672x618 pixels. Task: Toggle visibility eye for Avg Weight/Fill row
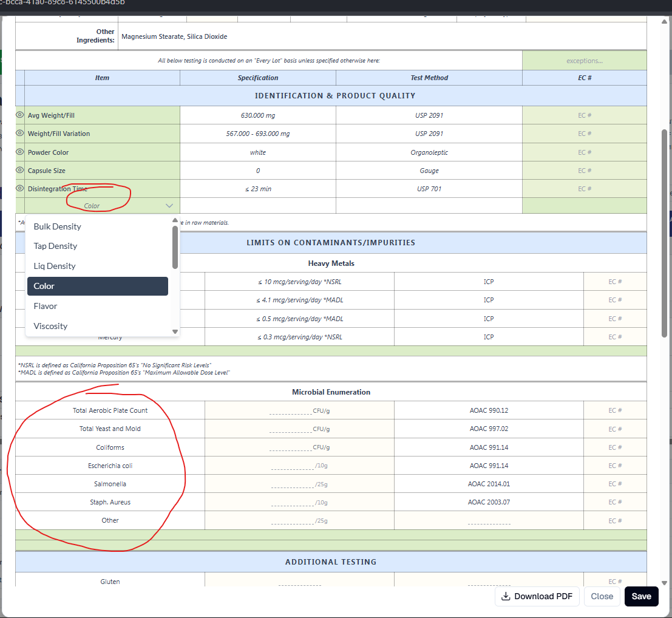coord(19,115)
